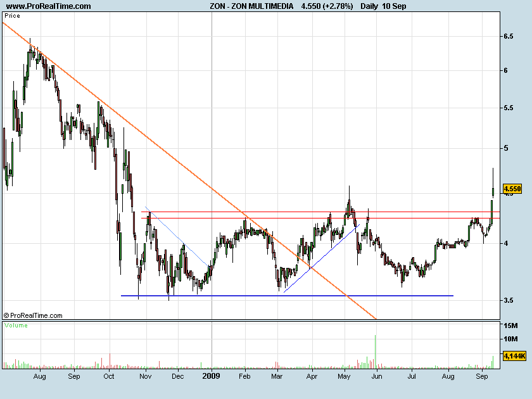Select the ZON - ZON MULTIMEDIA title
The height and width of the screenshot is (399, 532).
pos(251,6)
